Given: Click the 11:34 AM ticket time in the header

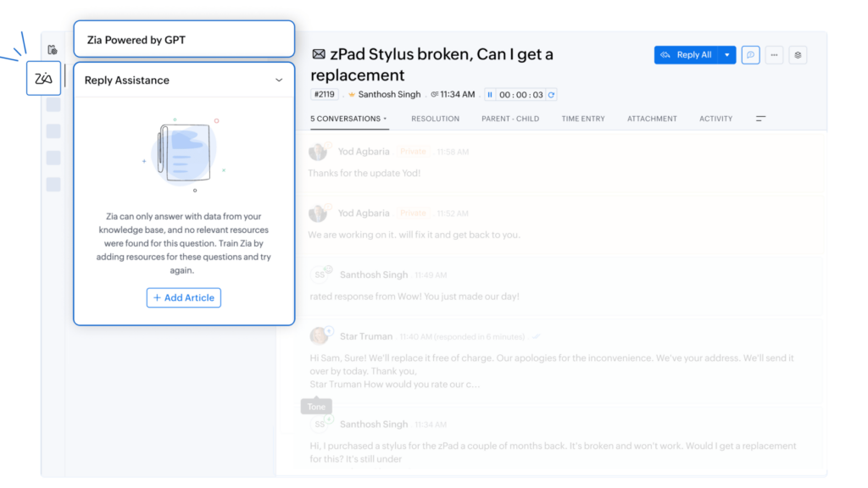Looking at the screenshot, I should click(x=457, y=95).
